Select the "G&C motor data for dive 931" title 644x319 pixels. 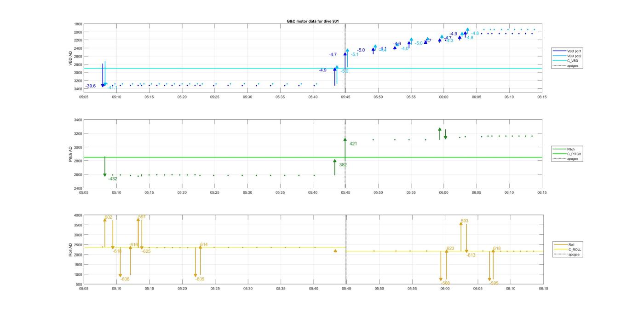(313, 21)
